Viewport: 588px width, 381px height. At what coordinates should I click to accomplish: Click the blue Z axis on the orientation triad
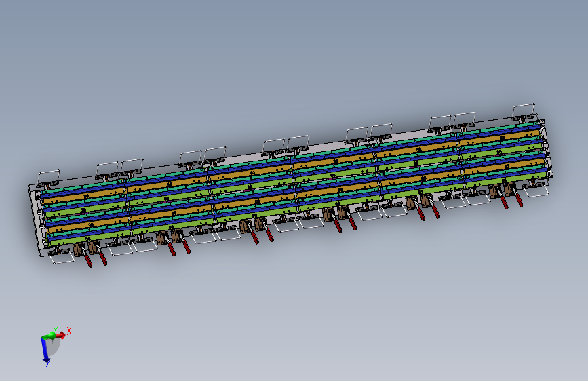coord(45,350)
